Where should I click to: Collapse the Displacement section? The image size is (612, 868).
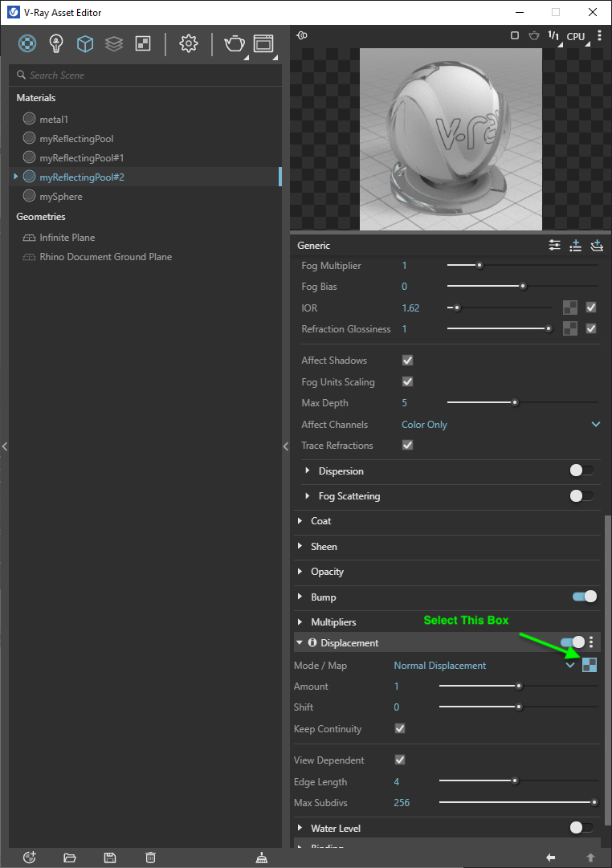(x=300, y=642)
